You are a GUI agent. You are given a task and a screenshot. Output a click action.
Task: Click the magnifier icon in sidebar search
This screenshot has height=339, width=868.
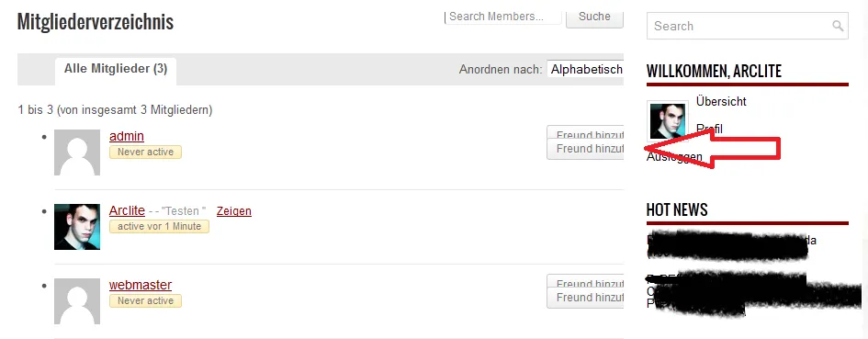[838, 26]
